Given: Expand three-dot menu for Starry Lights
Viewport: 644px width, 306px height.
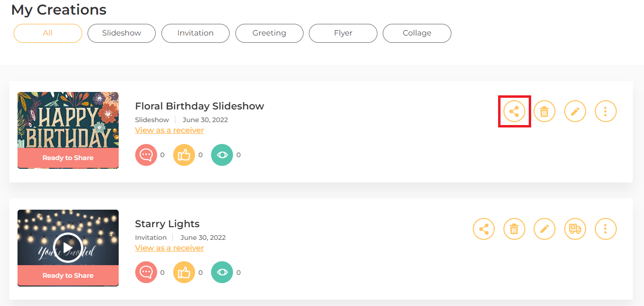Looking at the screenshot, I should [606, 229].
